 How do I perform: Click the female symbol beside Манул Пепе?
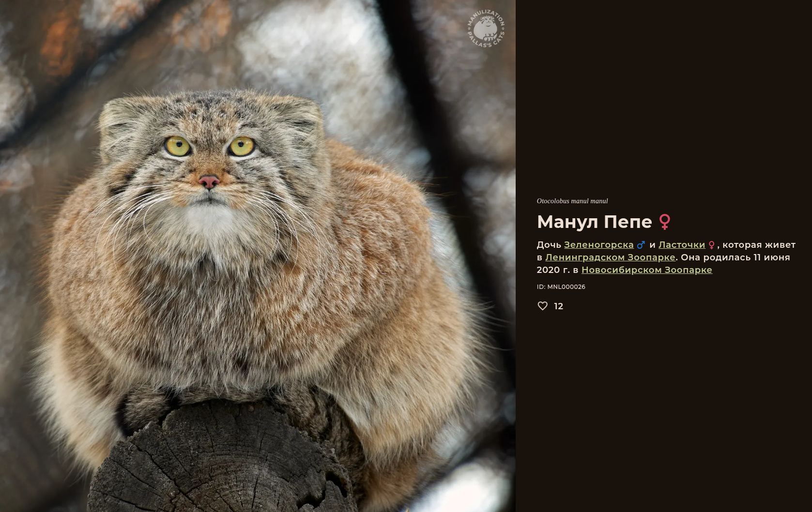tap(665, 222)
